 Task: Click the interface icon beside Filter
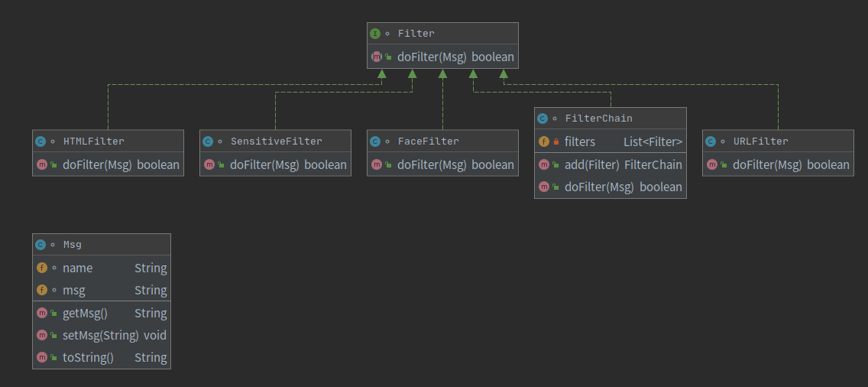[x=375, y=33]
